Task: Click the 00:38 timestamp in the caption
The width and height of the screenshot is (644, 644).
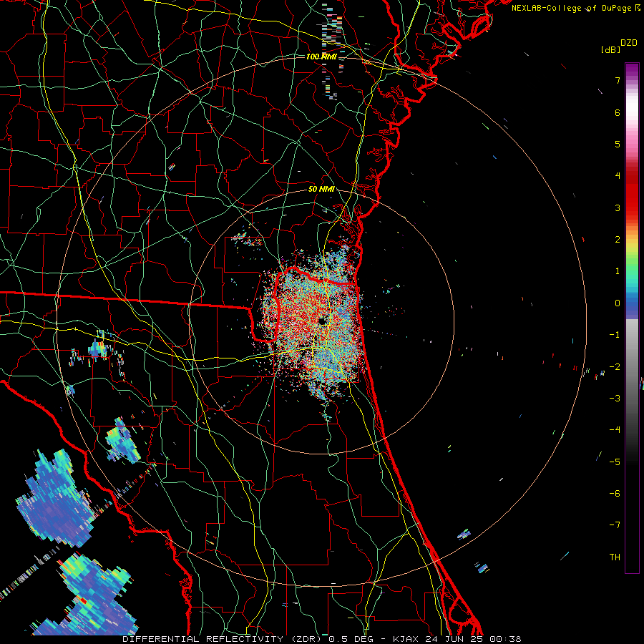Action: click(506, 639)
